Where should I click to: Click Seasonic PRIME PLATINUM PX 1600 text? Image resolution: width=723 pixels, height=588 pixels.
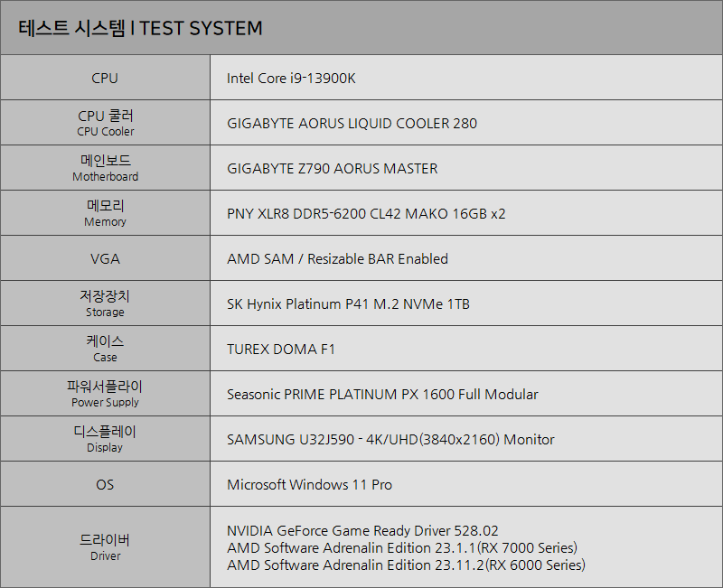coord(382,395)
